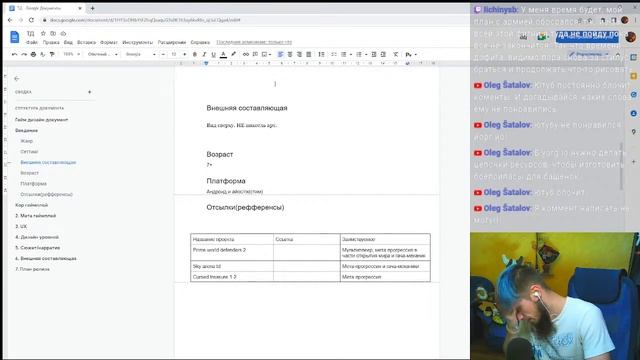640x360 pixels.
Task: Open line and paragraph spacing
Action: 322,54
